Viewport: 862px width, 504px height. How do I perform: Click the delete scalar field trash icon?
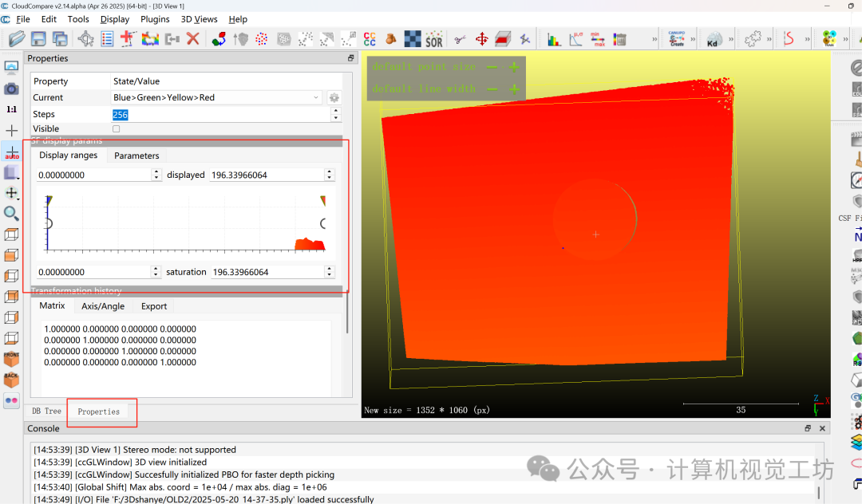[619, 39]
